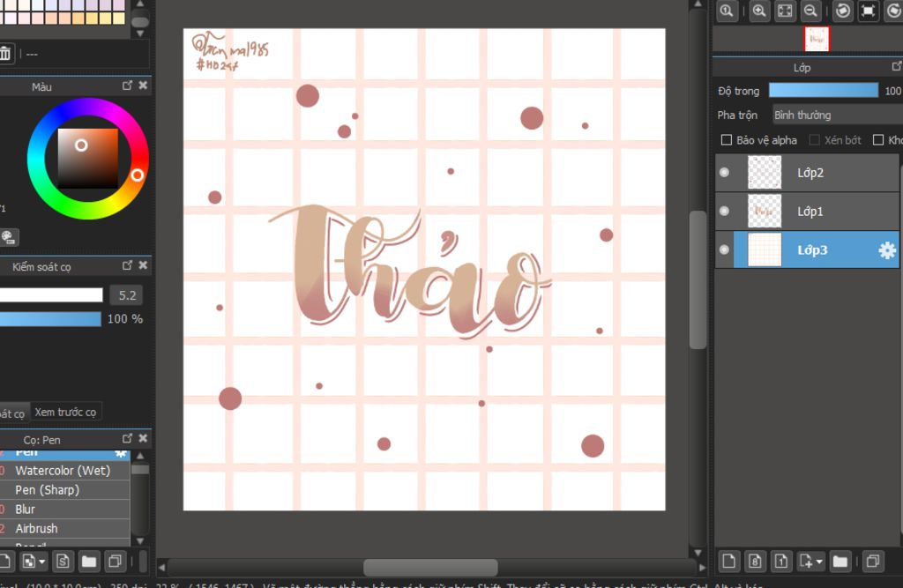Duplicate the selected brush

pos(115,561)
